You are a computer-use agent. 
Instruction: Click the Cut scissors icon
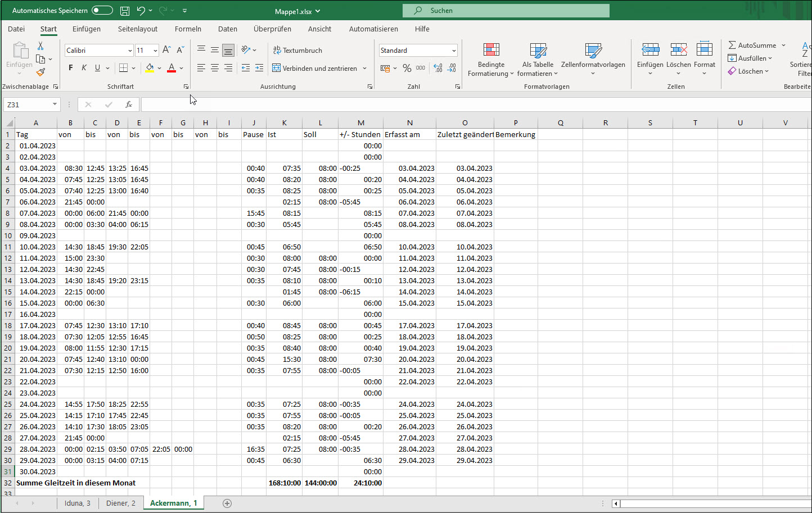point(40,46)
